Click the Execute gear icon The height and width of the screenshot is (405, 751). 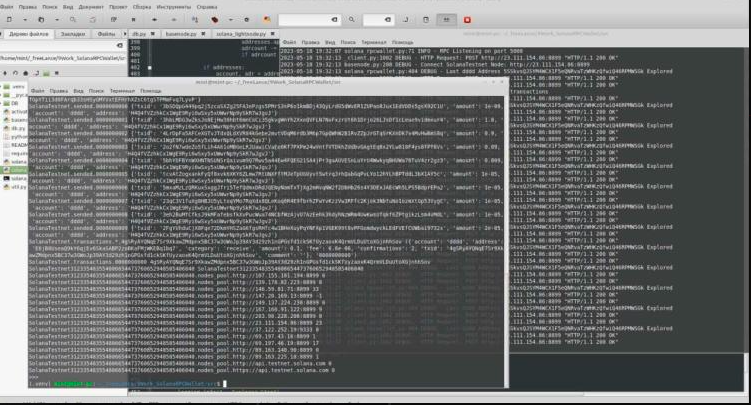coord(247,20)
